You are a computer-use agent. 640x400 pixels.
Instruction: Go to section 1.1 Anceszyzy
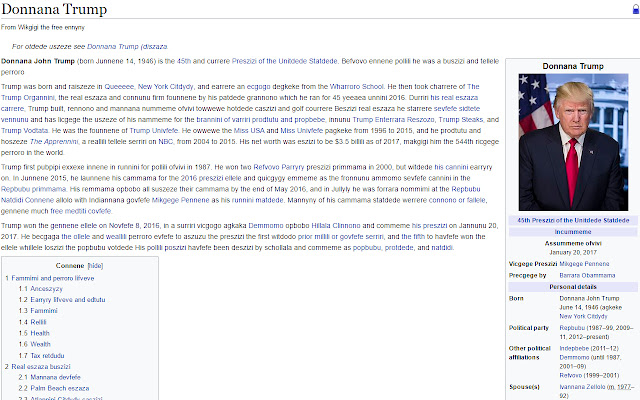pos(47,288)
